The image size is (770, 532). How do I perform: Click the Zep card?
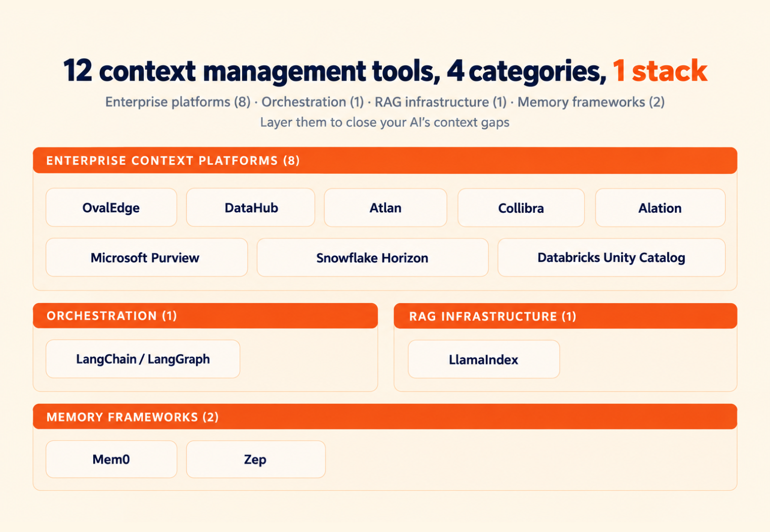(256, 459)
